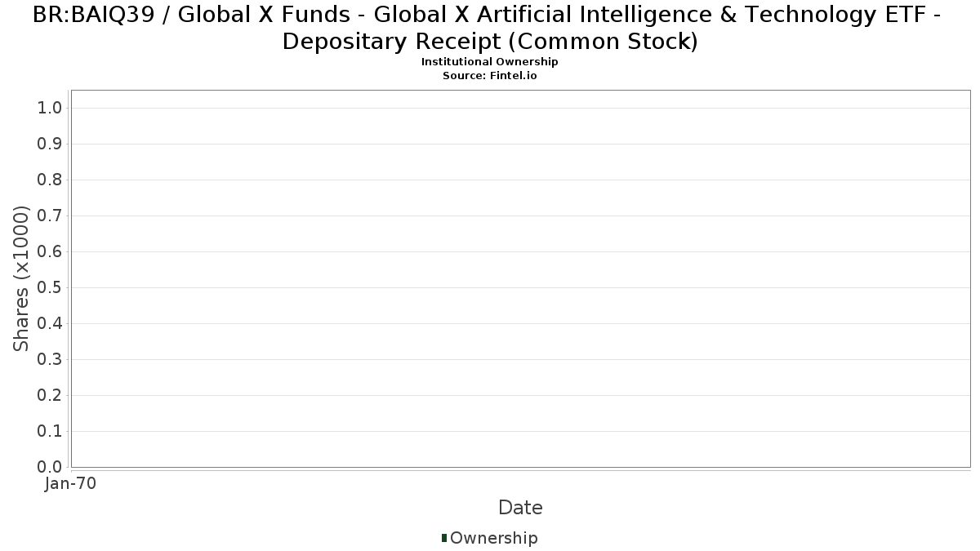Viewport: 980px width, 551px height.
Task: Click the 0.4 y-axis tick label
Action: [x=51, y=324]
